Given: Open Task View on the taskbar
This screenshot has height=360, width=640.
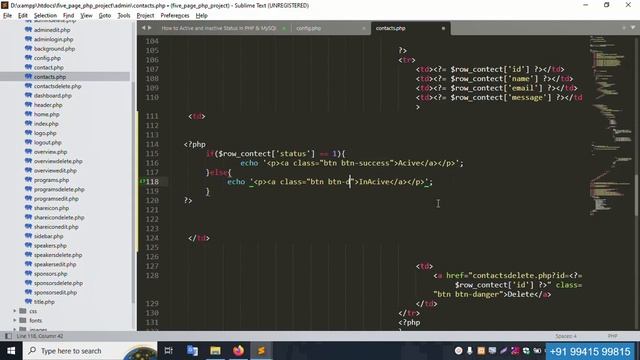Looking at the screenshot, I should (169, 351).
